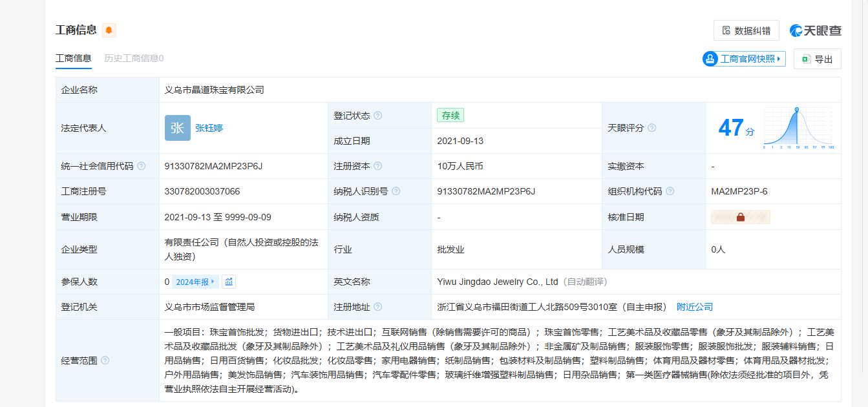Click the locked 核准日期 value icon

point(741,217)
